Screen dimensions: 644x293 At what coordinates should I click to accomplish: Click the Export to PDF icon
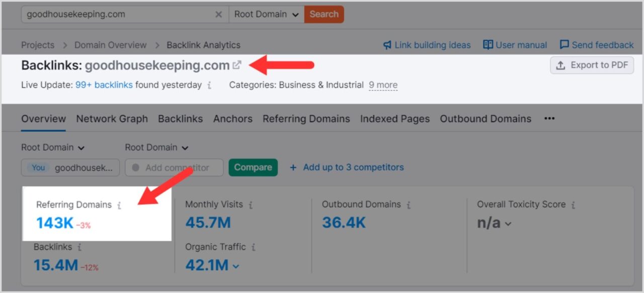[x=560, y=65]
